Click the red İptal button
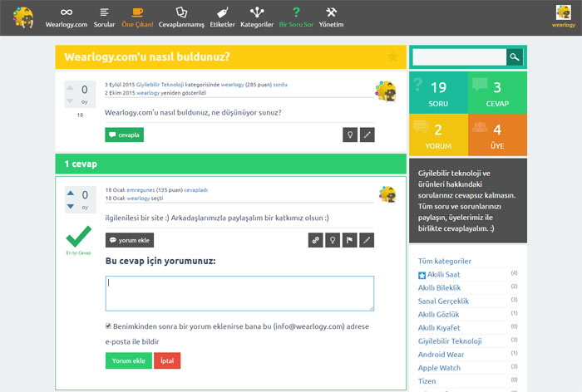Screen dimensions: 582x392 (x=167, y=360)
